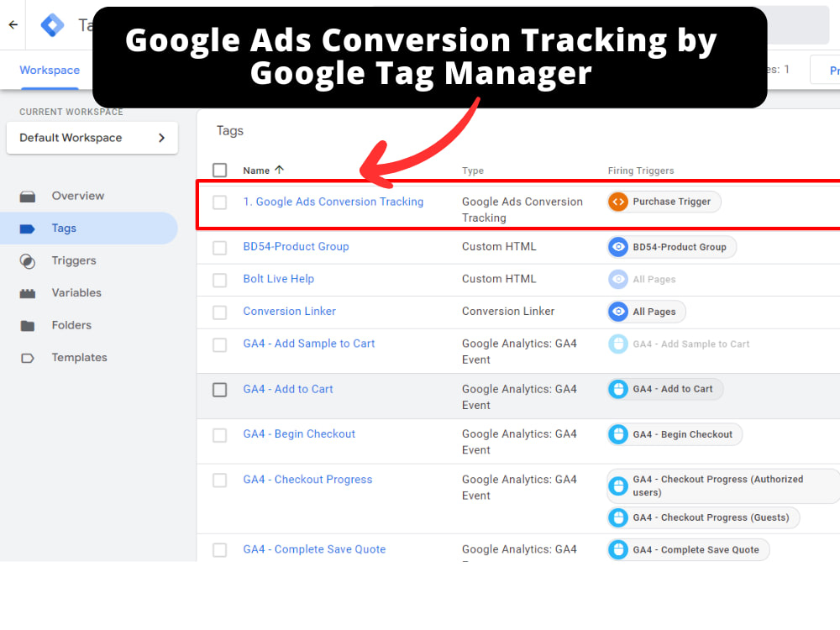Click the Overview icon in sidebar

tap(28, 197)
